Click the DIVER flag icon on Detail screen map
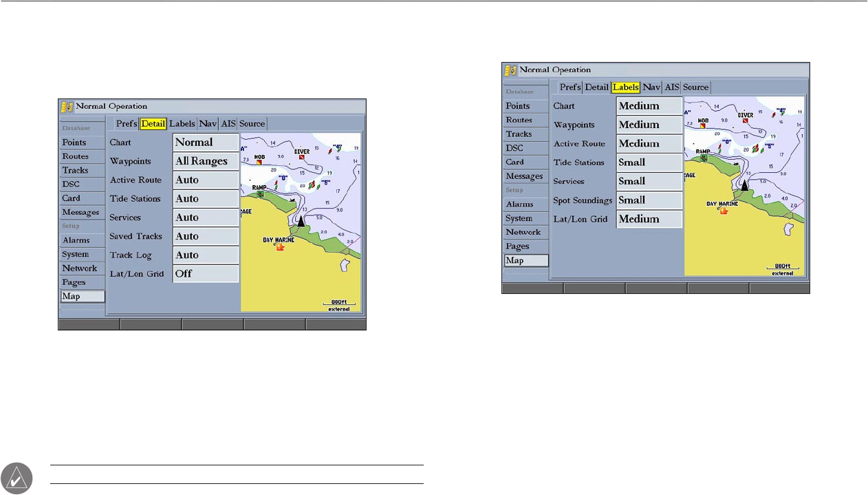Image resolution: width=868 pixels, height=495 pixels. [302, 158]
